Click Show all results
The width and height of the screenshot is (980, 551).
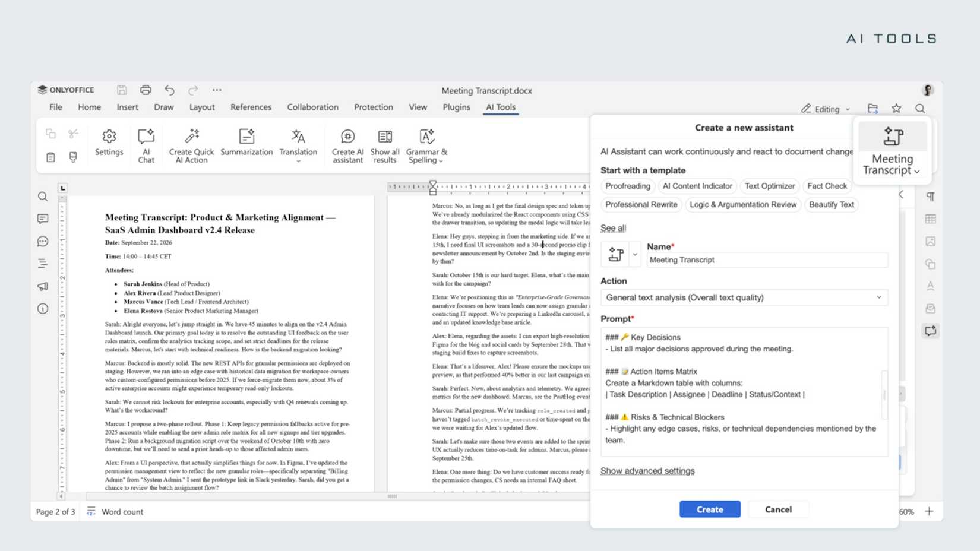tap(385, 146)
